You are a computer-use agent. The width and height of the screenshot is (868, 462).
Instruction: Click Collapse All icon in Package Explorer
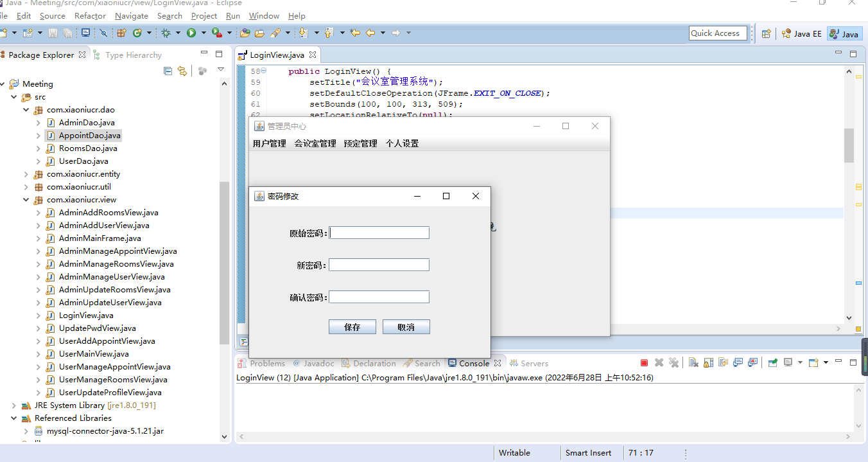(x=168, y=71)
